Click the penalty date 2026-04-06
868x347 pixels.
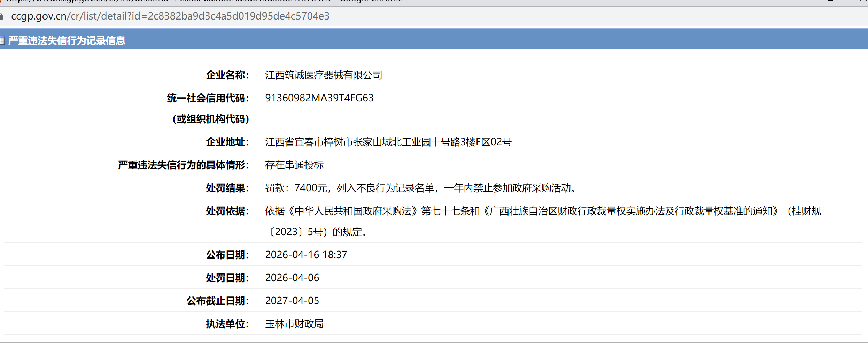click(292, 278)
